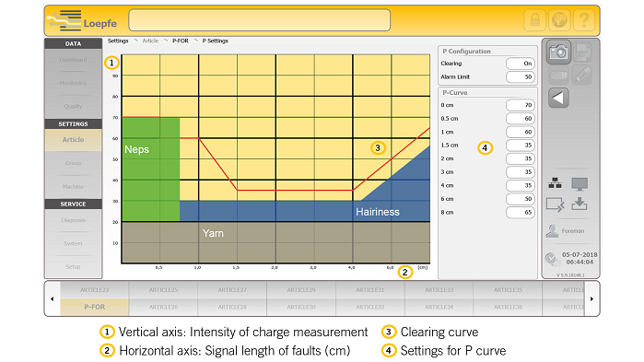Edit the 1 cm P-Curve value
Screen dimensions: 644x362
coord(521,132)
